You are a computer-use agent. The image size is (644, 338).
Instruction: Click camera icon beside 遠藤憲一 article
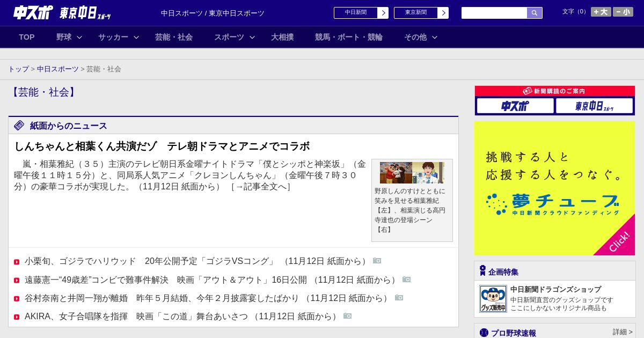click(x=407, y=280)
